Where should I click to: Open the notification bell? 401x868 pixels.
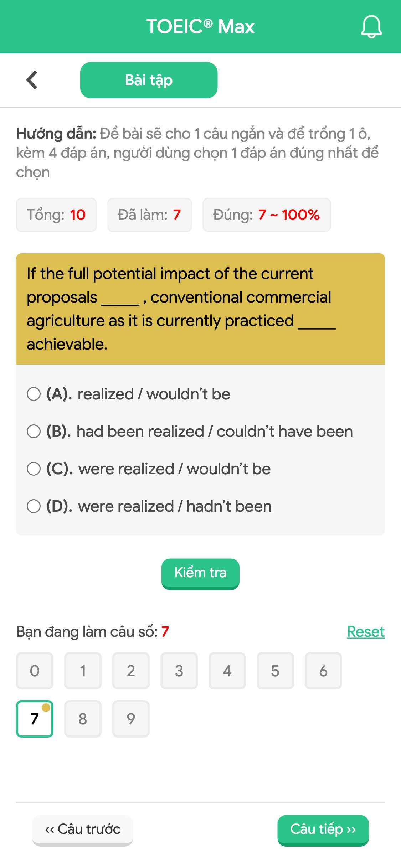(x=371, y=27)
